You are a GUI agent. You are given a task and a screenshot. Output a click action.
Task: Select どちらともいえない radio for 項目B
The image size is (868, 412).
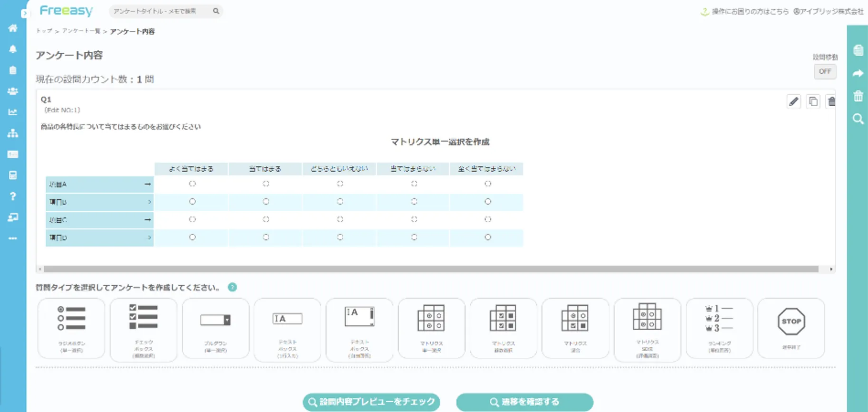pos(340,201)
